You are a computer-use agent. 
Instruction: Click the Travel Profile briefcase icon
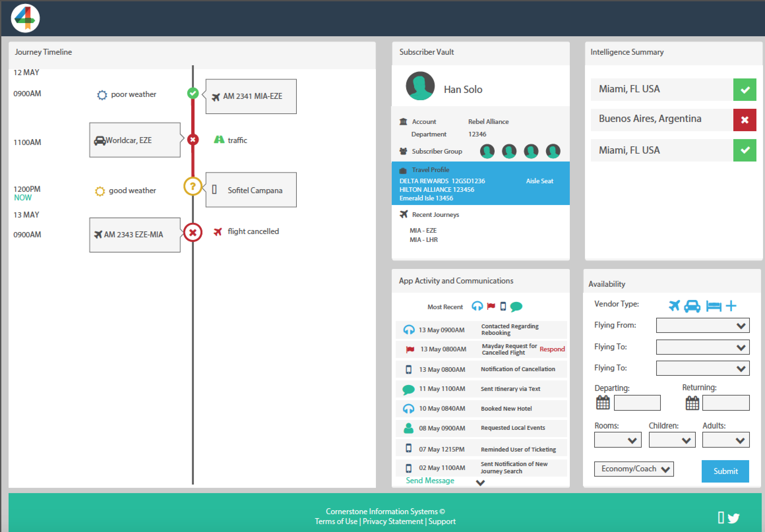(403, 170)
